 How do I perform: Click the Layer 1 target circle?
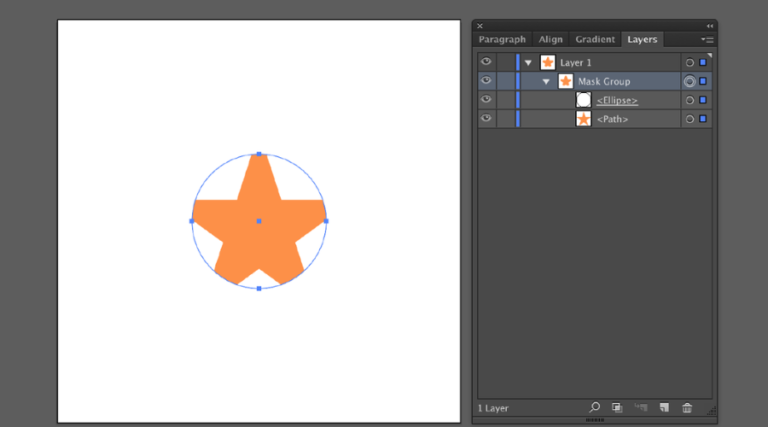[690, 63]
